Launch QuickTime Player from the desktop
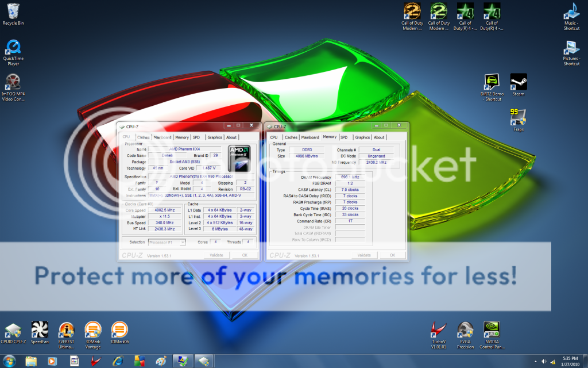588x368 pixels. 13,52
